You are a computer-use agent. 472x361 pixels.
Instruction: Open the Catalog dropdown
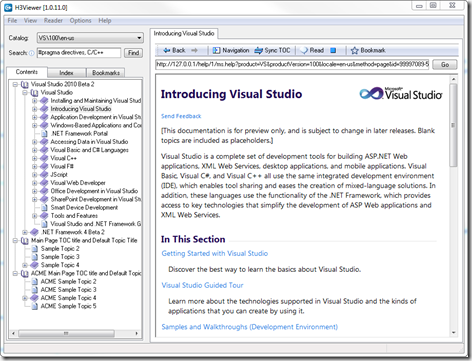click(139, 38)
